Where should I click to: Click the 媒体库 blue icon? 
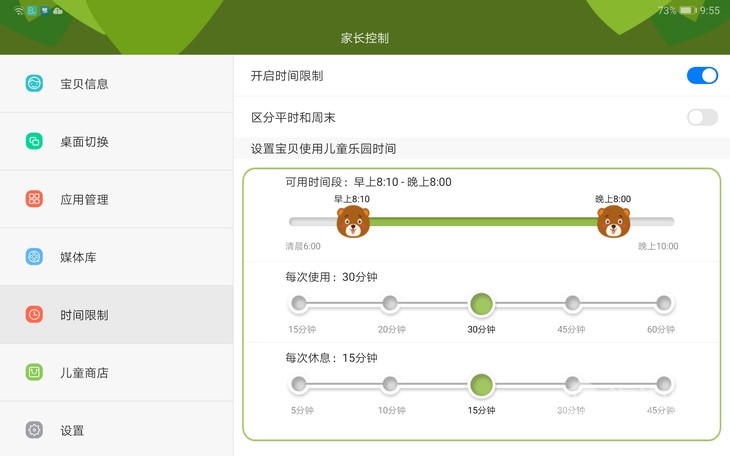(34, 257)
